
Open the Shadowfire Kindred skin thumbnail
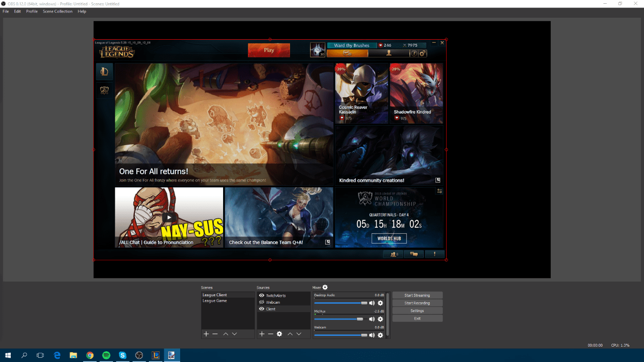pyautogui.click(x=416, y=93)
